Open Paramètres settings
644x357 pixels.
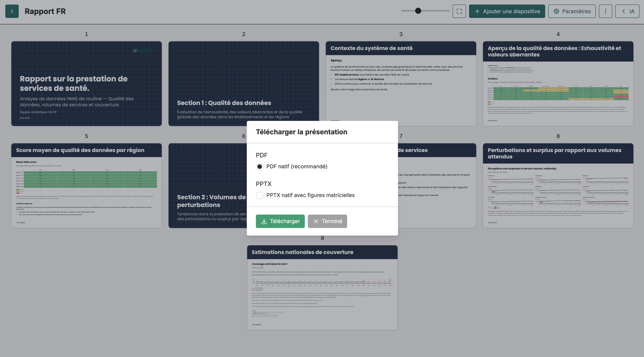[572, 11]
